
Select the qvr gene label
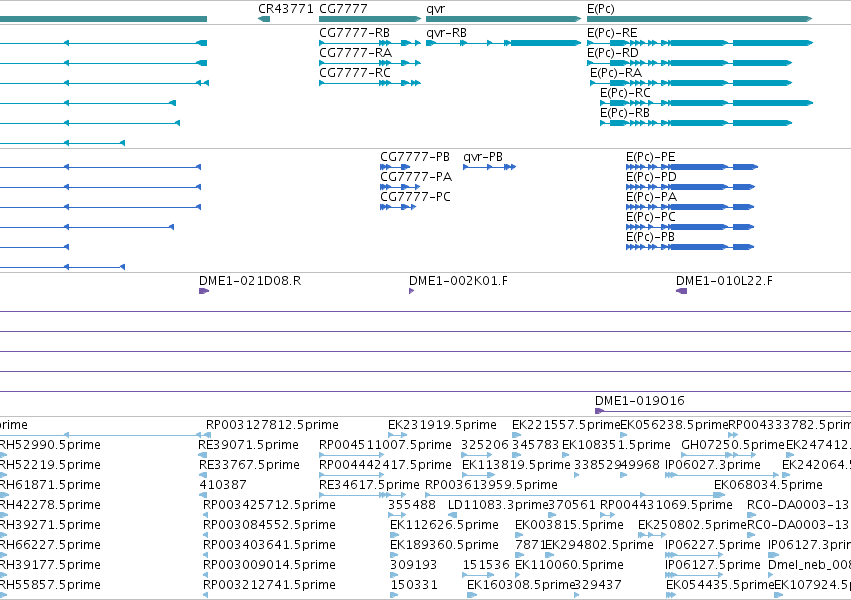(x=435, y=9)
